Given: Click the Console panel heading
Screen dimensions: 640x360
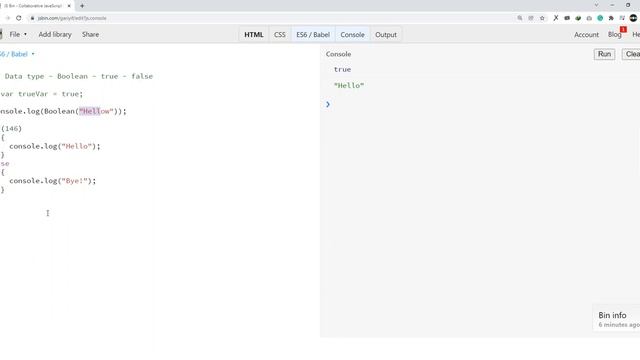Looking at the screenshot, I should pyautogui.click(x=338, y=54).
